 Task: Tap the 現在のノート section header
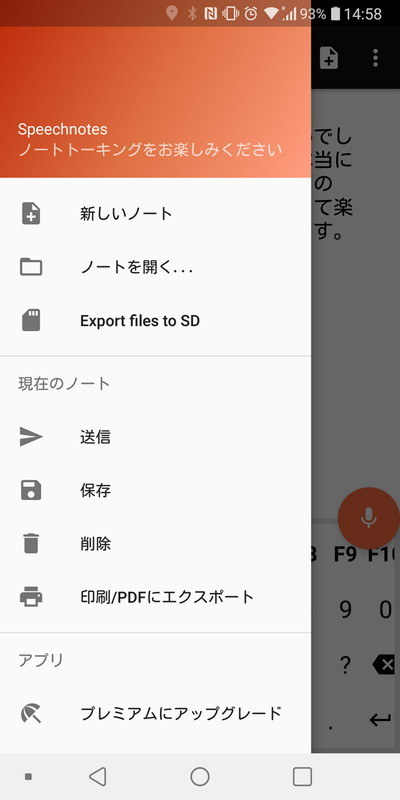tap(64, 383)
